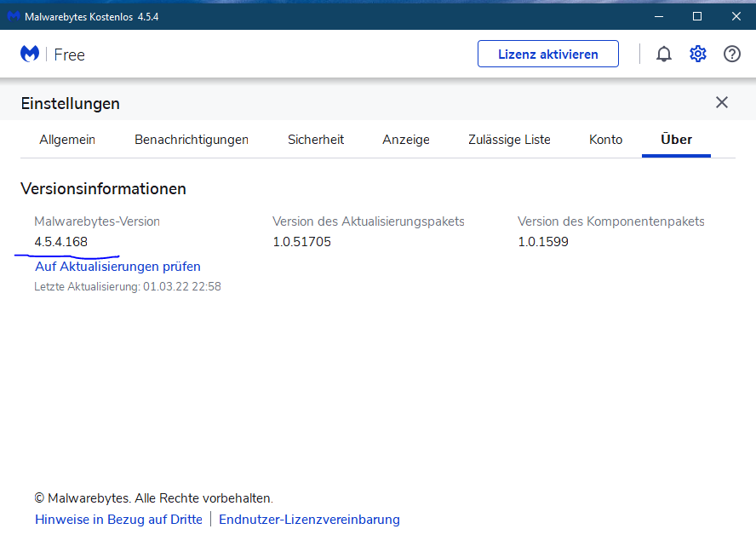Select the Über tab
The width and height of the screenshot is (756, 552).
[x=676, y=140]
